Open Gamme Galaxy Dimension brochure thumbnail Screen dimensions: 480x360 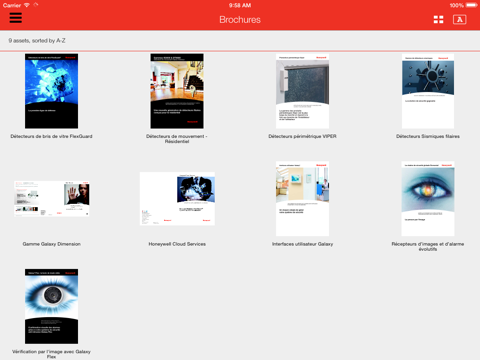point(52,199)
